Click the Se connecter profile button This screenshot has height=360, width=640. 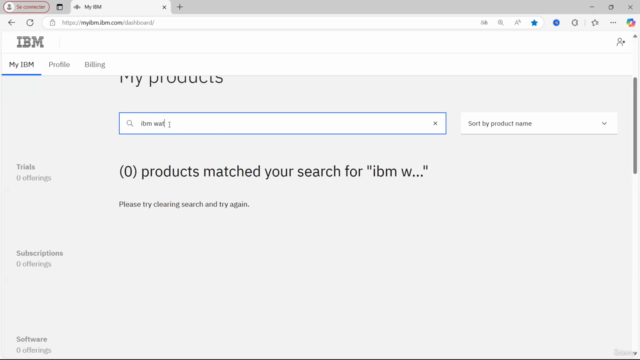(x=27, y=7)
